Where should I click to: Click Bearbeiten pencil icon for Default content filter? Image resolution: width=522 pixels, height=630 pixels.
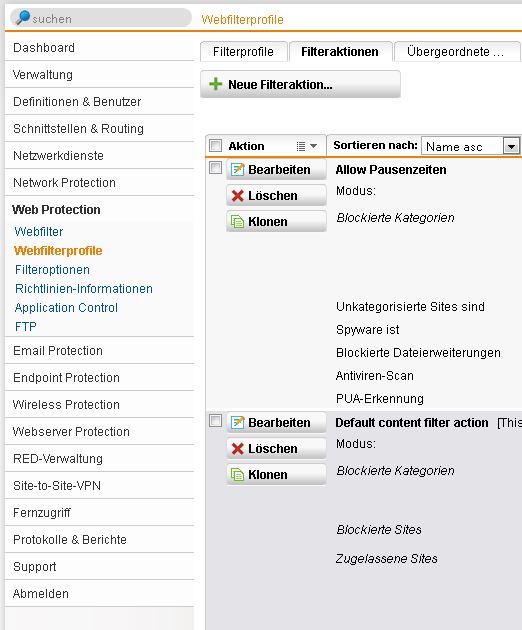click(x=237, y=423)
